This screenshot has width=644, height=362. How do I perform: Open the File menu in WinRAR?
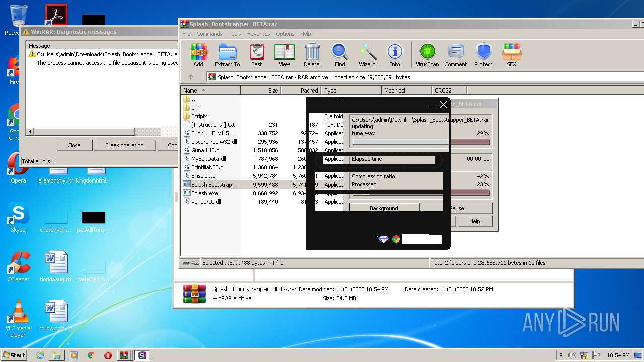click(x=186, y=34)
